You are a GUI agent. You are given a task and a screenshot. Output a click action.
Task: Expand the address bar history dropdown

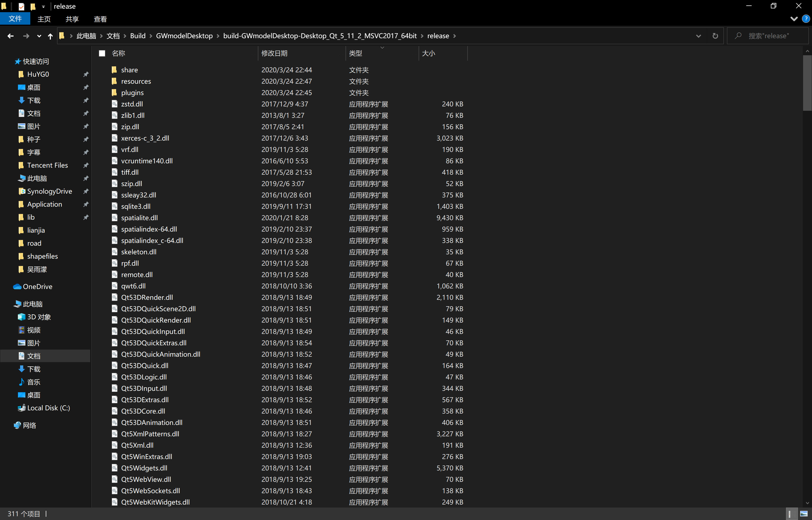698,36
